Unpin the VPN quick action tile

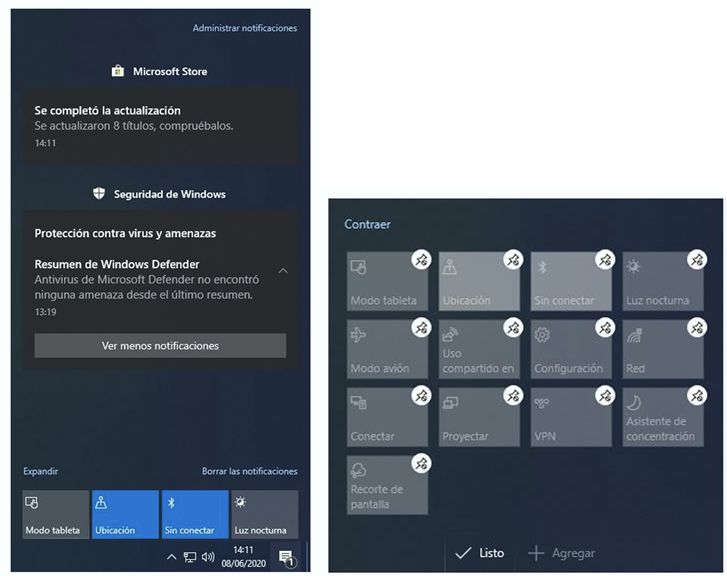click(604, 395)
